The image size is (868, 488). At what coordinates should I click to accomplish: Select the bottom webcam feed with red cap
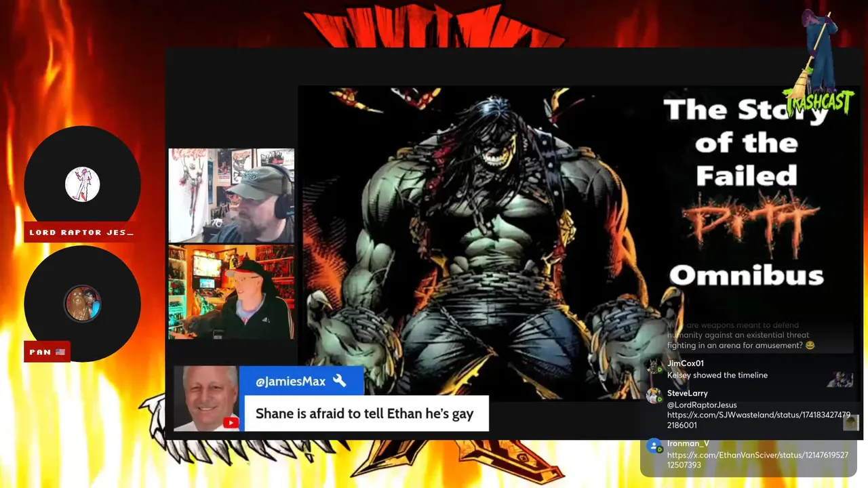[x=231, y=292]
